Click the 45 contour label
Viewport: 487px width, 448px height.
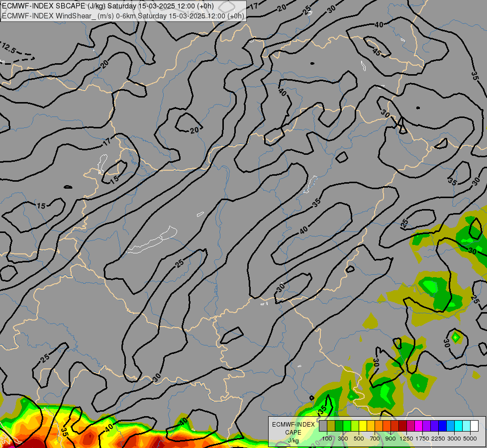click(x=377, y=52)
